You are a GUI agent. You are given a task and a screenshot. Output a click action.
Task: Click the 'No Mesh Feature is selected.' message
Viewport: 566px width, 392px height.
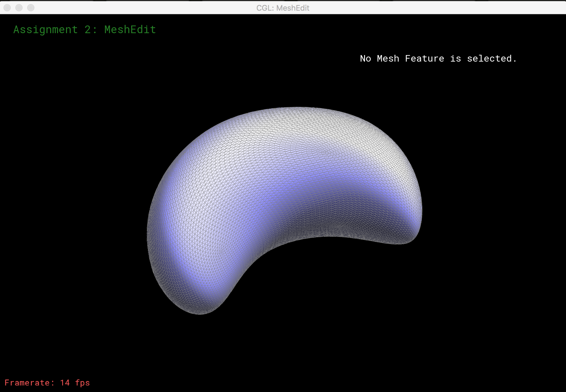pos(438,58)
